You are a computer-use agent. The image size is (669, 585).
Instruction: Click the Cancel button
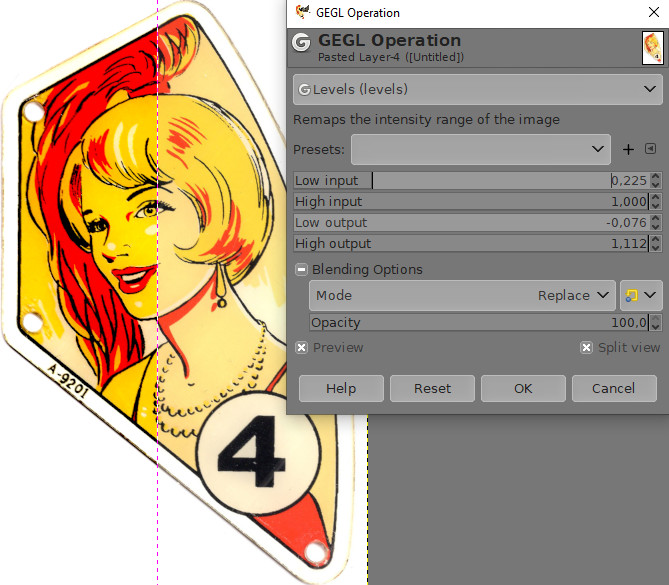coord(614,388)
